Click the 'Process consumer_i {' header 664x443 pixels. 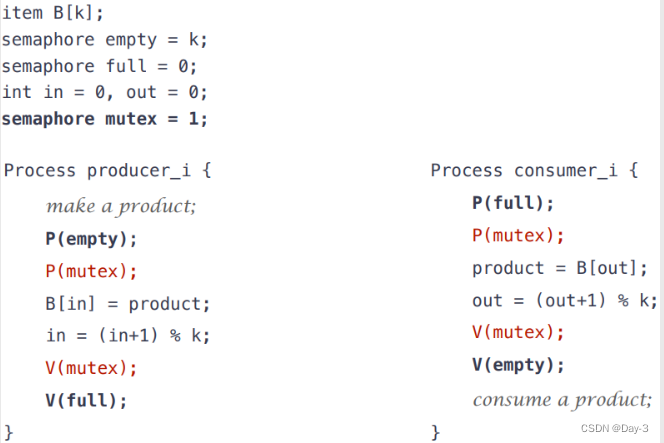[x=534, y=169]
